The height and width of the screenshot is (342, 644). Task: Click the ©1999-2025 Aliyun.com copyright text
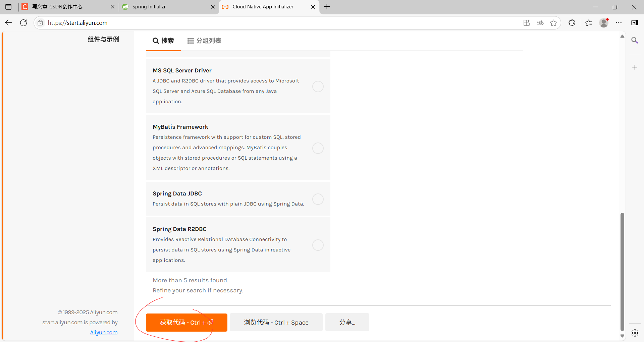point(88,312)
